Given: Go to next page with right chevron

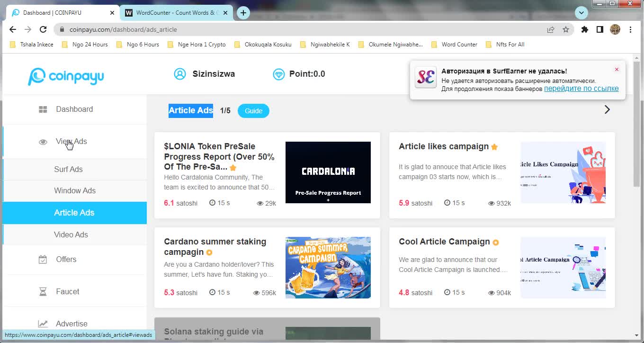Looking at the screenshot, I should click(607, 109).
